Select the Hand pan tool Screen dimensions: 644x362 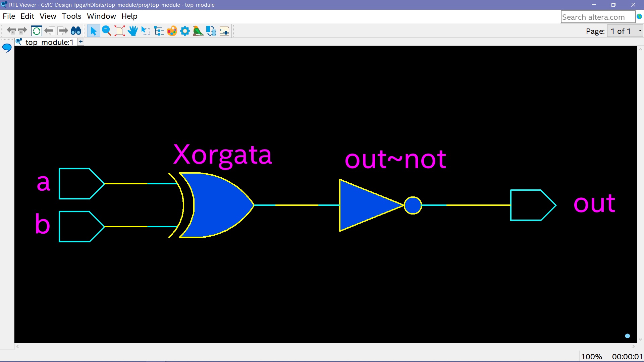tap(132, 31)
